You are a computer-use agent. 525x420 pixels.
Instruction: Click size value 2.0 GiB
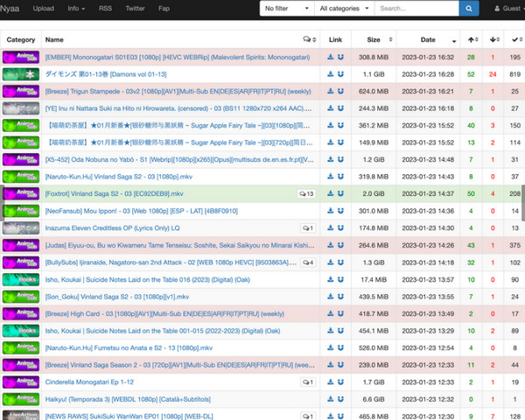(x=374, y=193)
